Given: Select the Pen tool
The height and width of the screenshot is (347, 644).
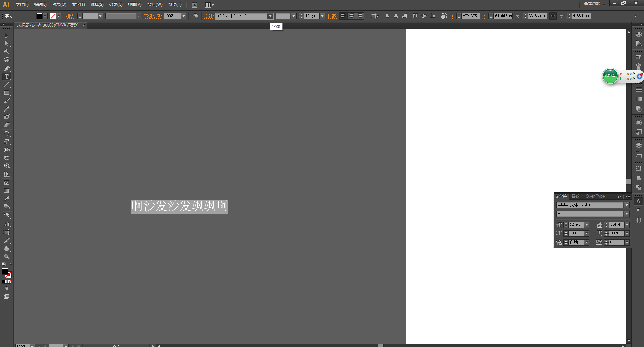Looking at the screenshot, I should [x=7, y=68].
